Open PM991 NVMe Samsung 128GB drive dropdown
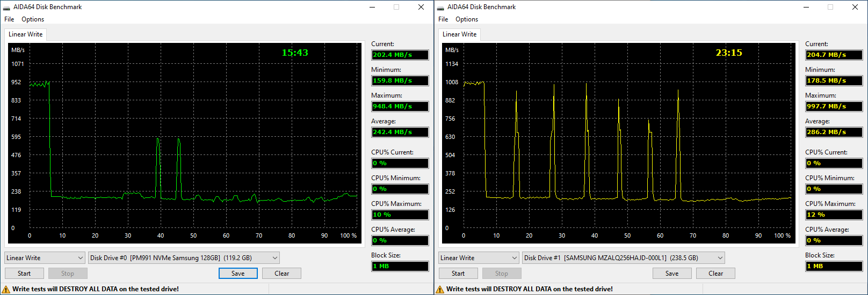 coord(184,258)
